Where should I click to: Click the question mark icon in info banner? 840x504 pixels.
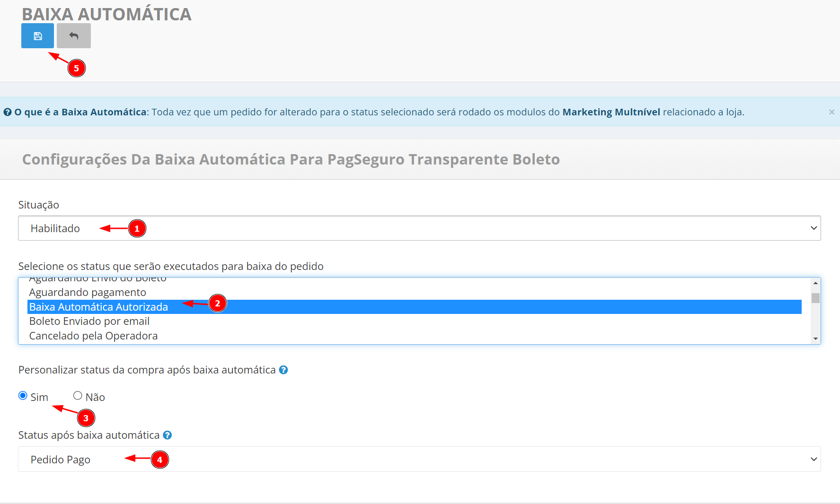point(8,112)
